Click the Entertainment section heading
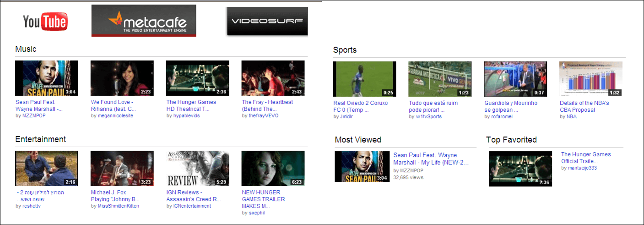Image resolution: width=644 pixels, height=225 pixels. pyautogui.click(x=41, y=139)
